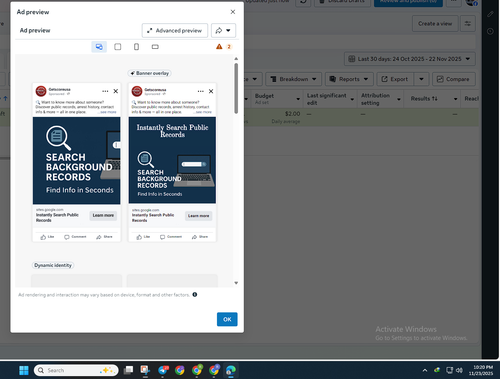Click the right ad image thumbnail
Image resolution: width=500 pixels, height=379 pixels.
pos(172,160)
